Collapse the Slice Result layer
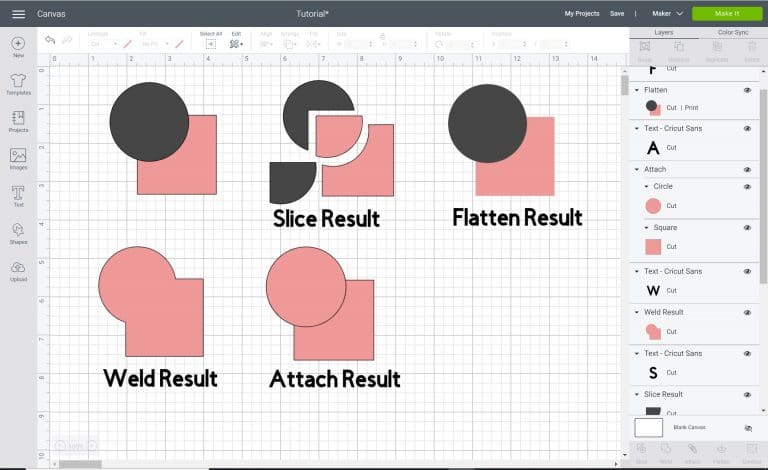Viewport: 768px width, 470px height. 637,395
